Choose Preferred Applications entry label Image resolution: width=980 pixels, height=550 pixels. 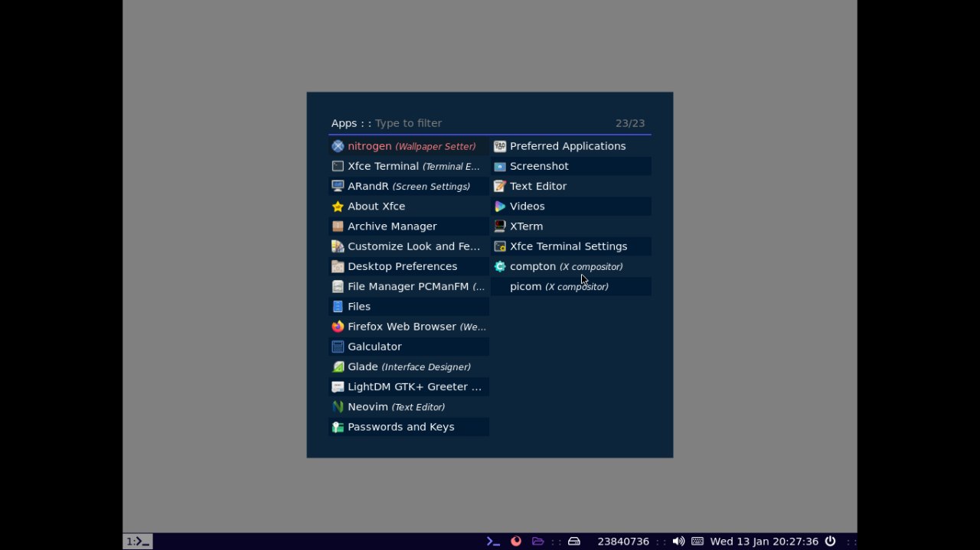[x=567, y=146]
